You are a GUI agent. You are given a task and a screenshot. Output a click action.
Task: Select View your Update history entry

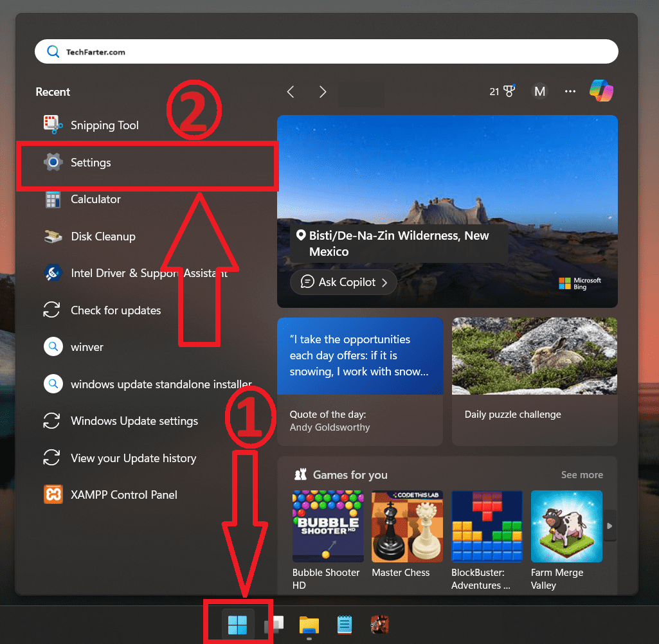click(133, 458)
